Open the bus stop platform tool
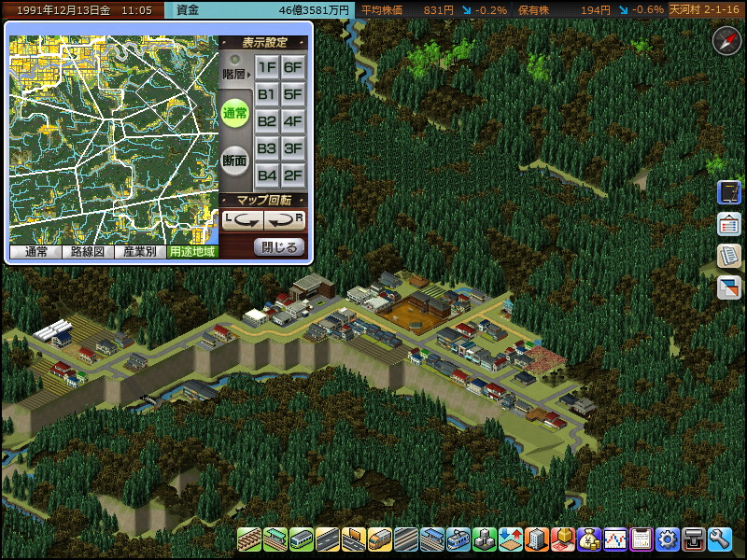 tap(432, 539)
